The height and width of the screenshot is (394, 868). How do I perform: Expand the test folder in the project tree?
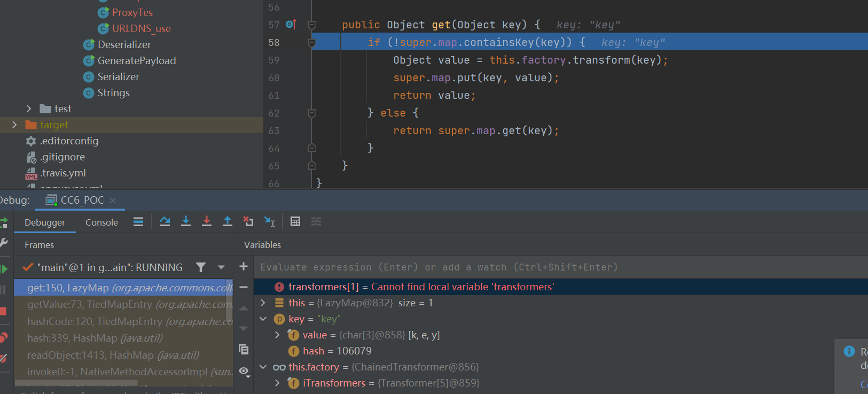click(29, 109)
